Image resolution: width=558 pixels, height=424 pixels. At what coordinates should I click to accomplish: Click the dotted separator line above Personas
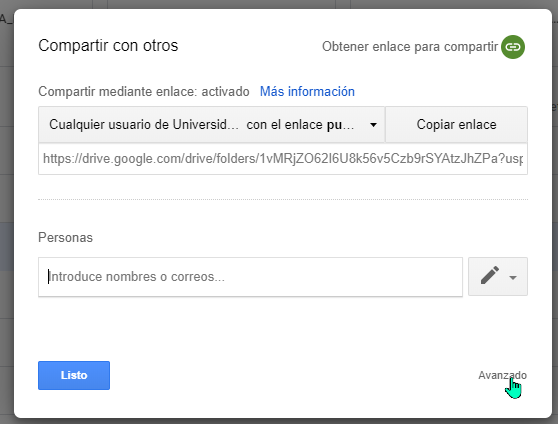click(x=283, y=199)
